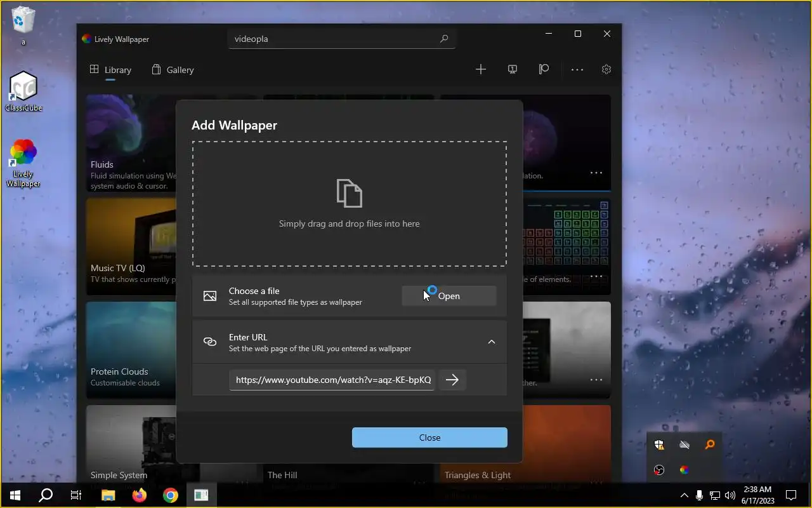Click the link icon beside Enter URL
812x508 pixels.
210,342
